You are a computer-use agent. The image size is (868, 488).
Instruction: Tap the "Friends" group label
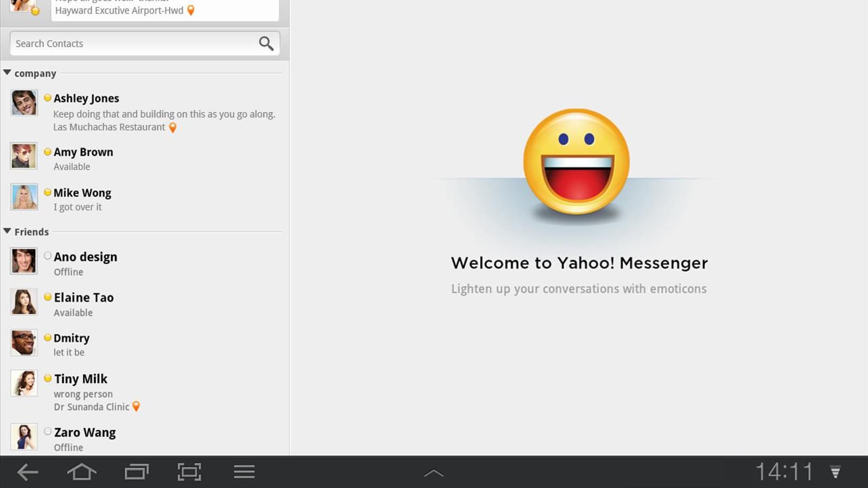[x=31, y=232]
